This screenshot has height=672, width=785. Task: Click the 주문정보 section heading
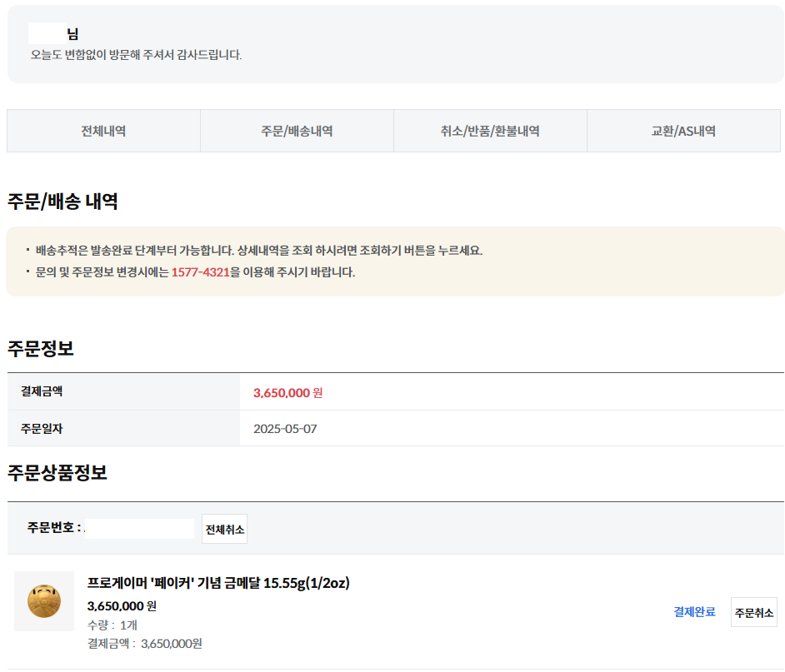pyautogui.click(x=41, y=349)
